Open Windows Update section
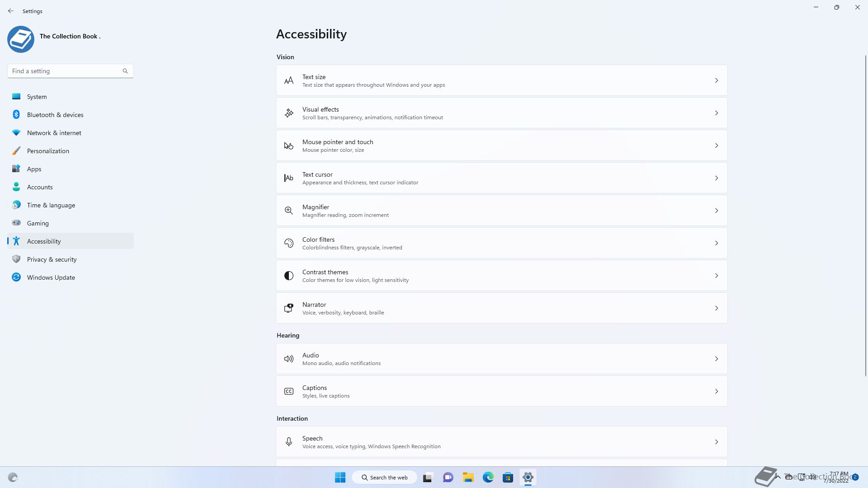The width and height of the screenshot is (868, 488). 71,277
